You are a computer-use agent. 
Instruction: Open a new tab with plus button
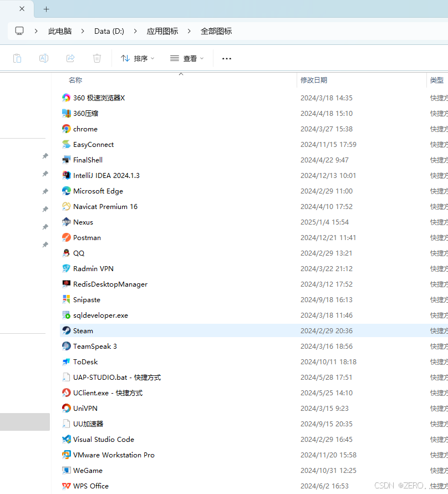tap(47, 9)
